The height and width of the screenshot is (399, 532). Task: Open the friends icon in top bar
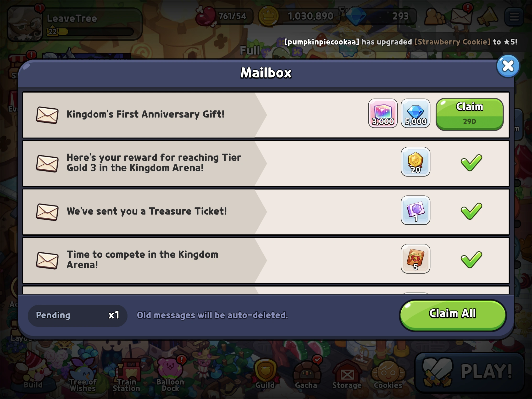coord(434,17)
